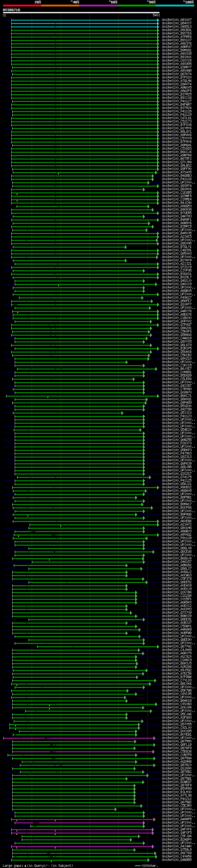This screenshot has width=197, height=868.
Task: Click hit label UniRef100_A4I4W0
Action: [177, 846]
